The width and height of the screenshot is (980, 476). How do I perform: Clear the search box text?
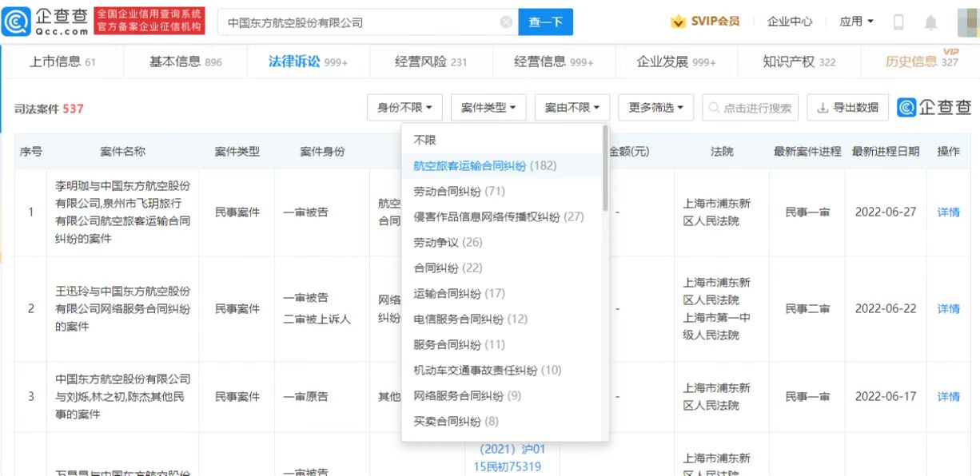coord(506,22)
